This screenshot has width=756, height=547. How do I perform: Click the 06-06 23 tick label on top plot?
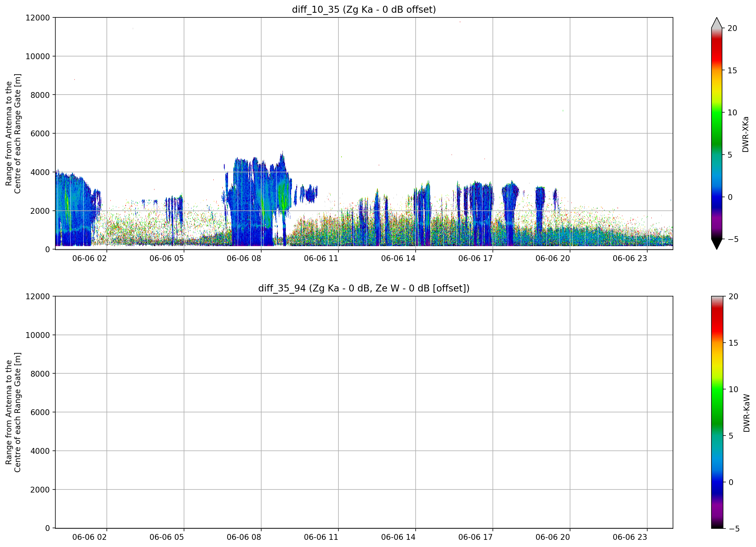pos(630,258)
